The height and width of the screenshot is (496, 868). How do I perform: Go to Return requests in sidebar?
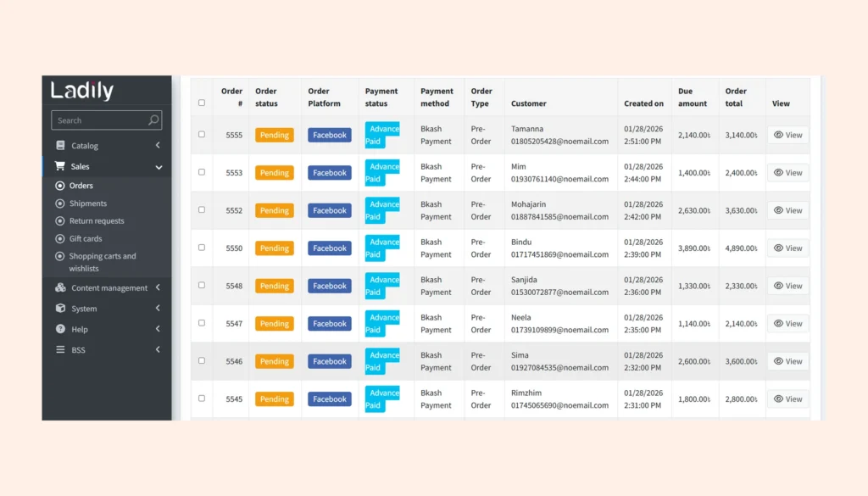coord(97,221)
